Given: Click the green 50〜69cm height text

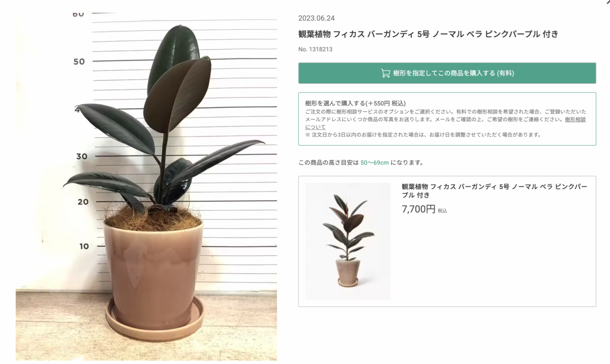Looking at the screenshot, I should coord(375,162).
